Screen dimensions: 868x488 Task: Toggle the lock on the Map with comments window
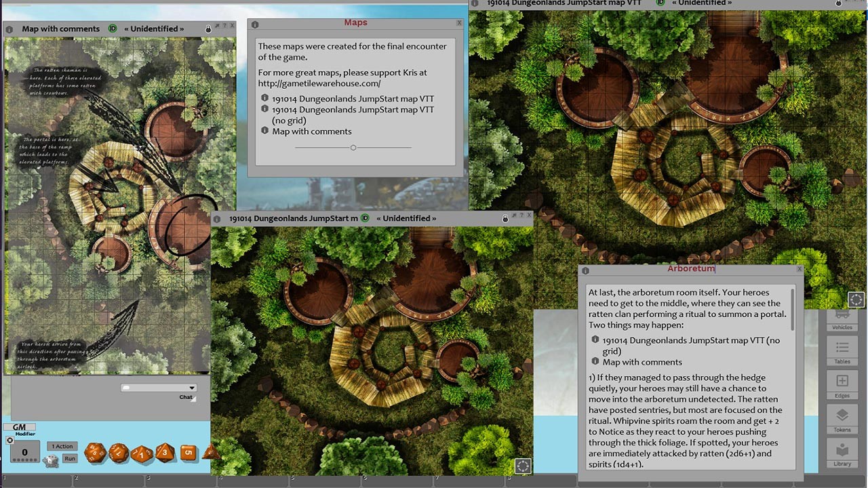(208, 28)
